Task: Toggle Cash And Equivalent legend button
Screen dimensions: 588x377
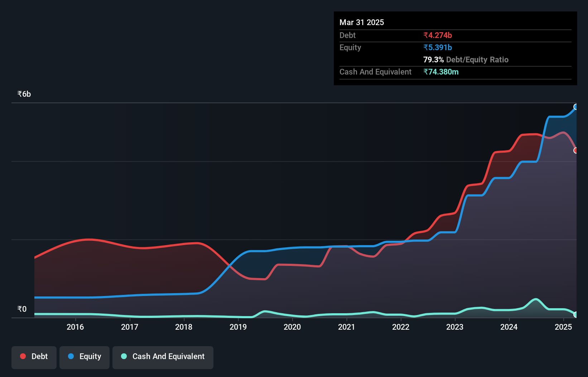Action: (x=163, y=357)
